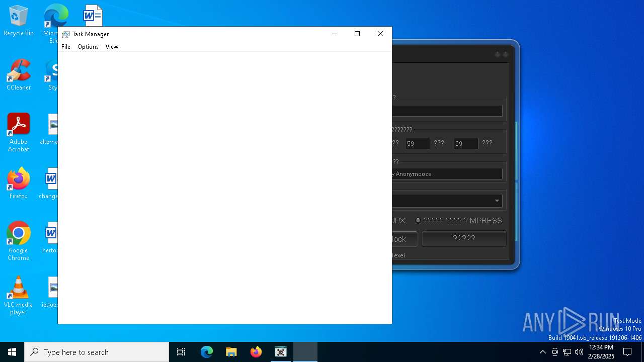Select the MPRESS radio button in dark window
The height and width of the screenshot is (362, 644).
coord(418,220)
